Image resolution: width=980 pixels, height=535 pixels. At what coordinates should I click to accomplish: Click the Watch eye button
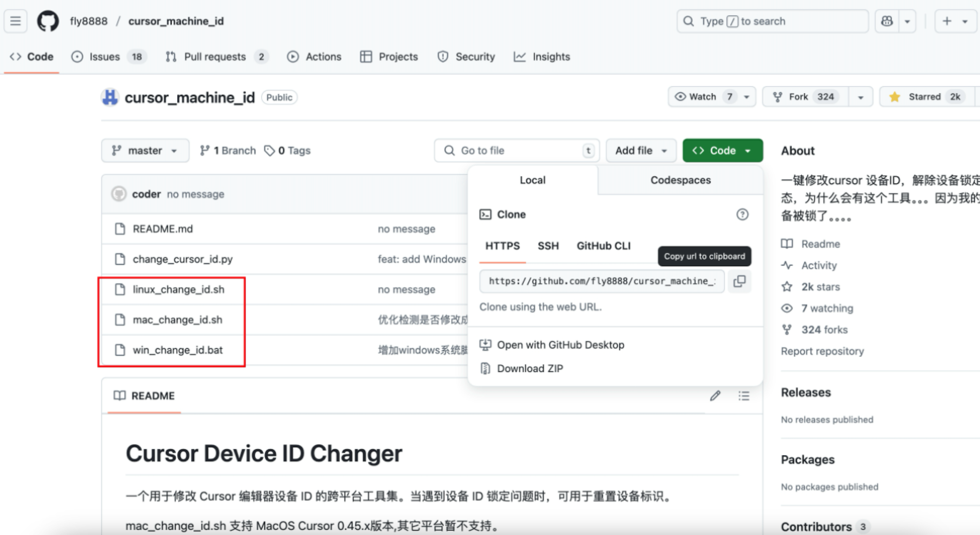(696, 97)
